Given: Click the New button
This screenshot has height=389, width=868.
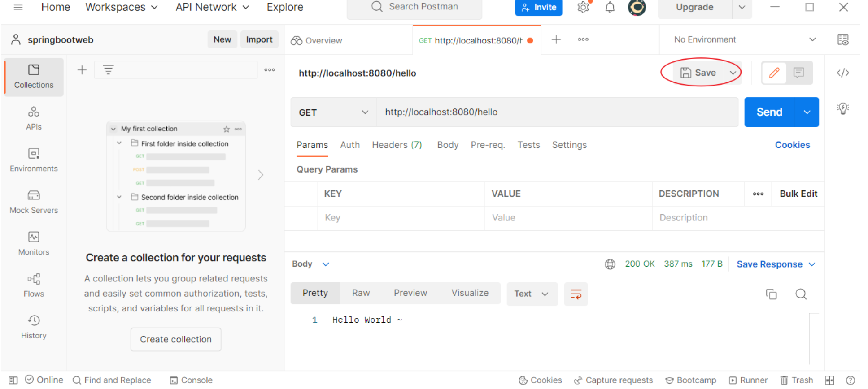Looking at the screenshot, I should click(x=222, y=39).
